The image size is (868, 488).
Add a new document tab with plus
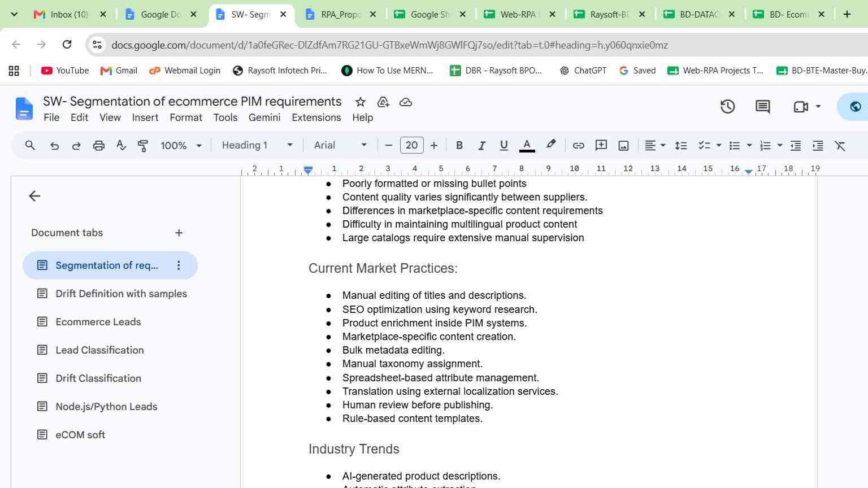pos(179,233)
